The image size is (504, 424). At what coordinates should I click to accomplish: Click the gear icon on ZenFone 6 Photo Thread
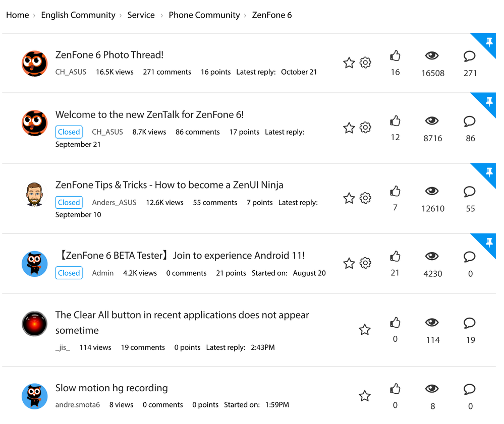click(365, 63)
